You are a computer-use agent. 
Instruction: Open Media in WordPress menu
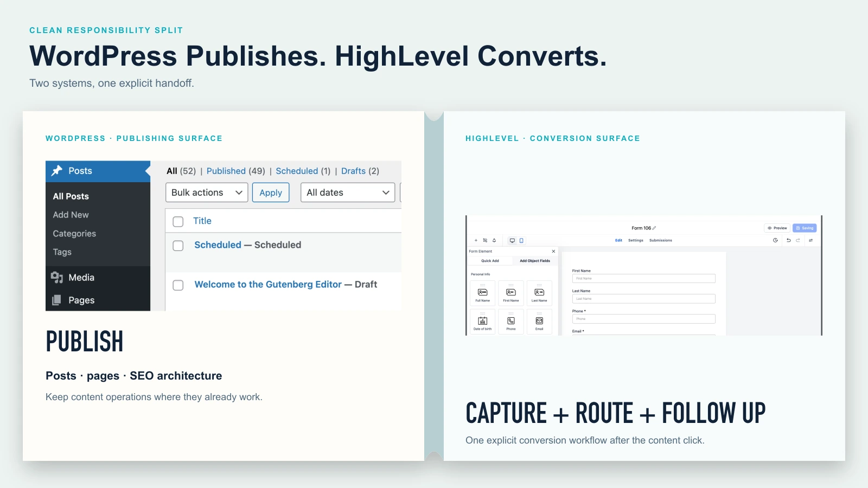pos(98,278)
